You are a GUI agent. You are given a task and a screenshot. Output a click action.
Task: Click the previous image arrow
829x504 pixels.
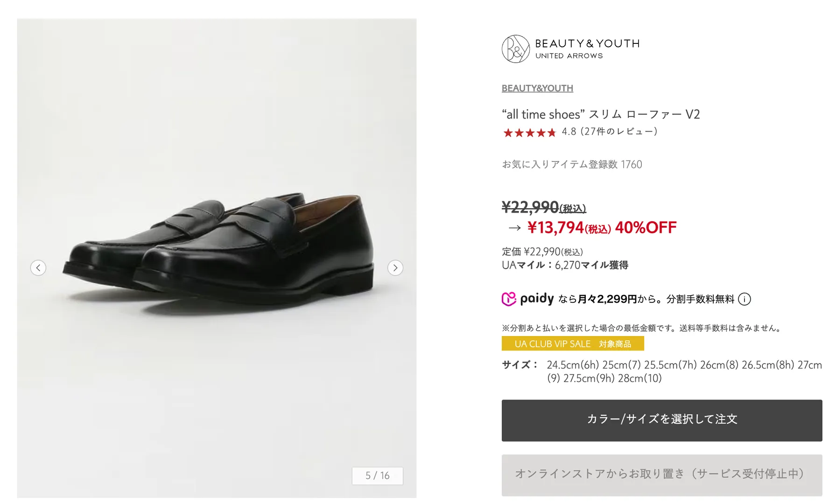coord(38,268)
